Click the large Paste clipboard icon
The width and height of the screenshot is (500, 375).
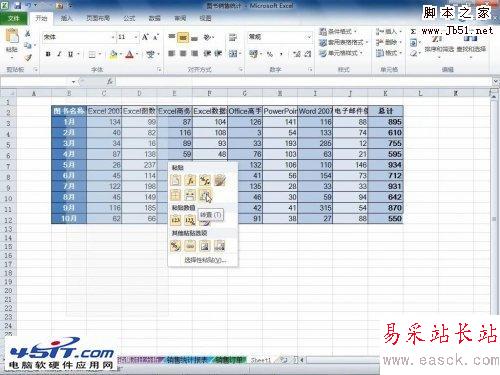click(x=12, y=36)
